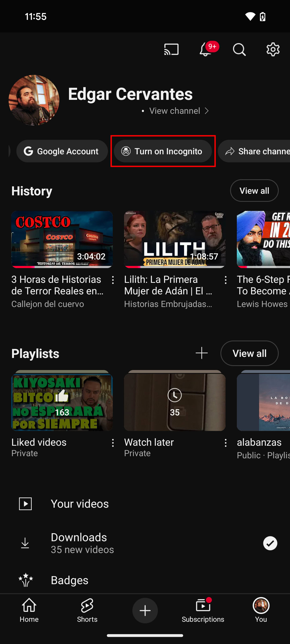Select the You tab
Image resolution: width=290 pixels, height=644 pixels.
click(261, 610)
